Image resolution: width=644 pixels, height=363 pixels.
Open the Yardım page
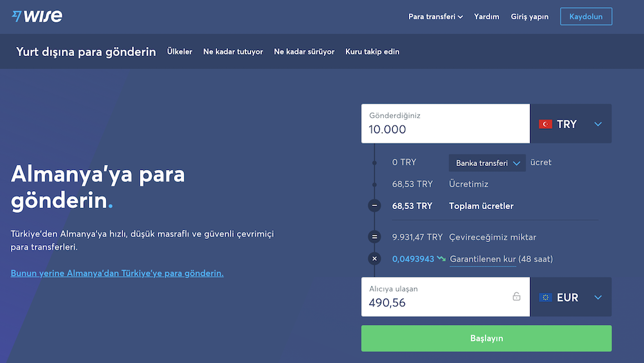click(x=486, y=17)
